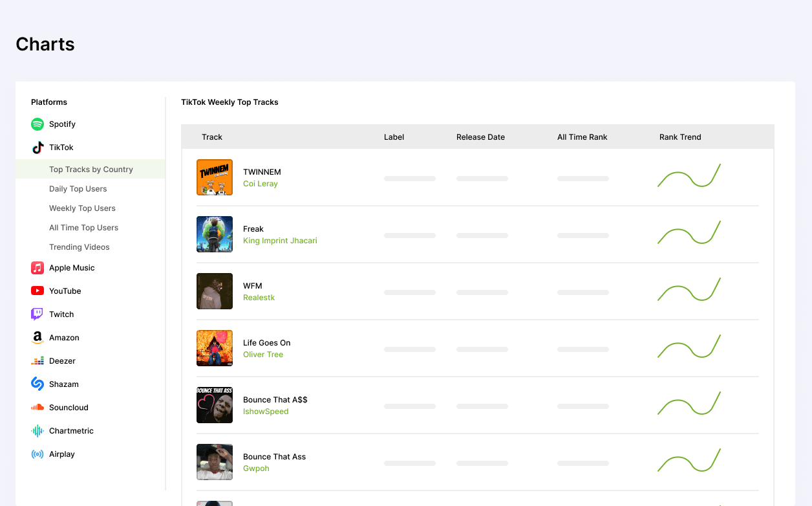812x506 pixels.
Task: Click the Airplay broadcast icon
Action: coord(37,454)
